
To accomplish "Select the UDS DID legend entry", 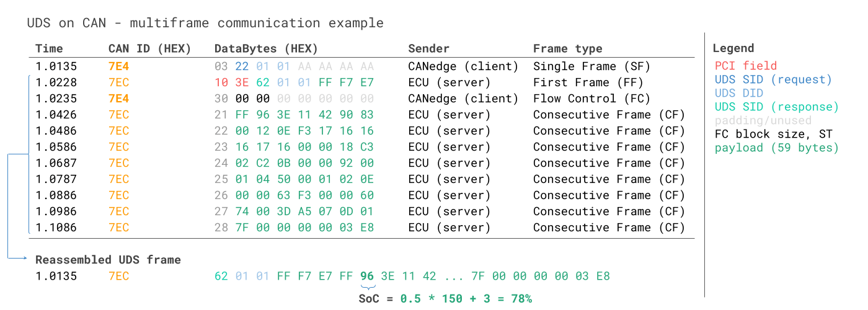I will coord(738,93).
